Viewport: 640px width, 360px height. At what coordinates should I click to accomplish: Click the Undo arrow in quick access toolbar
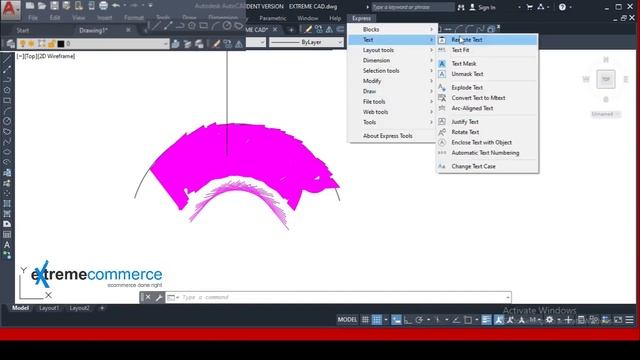[x=116, y=6]
